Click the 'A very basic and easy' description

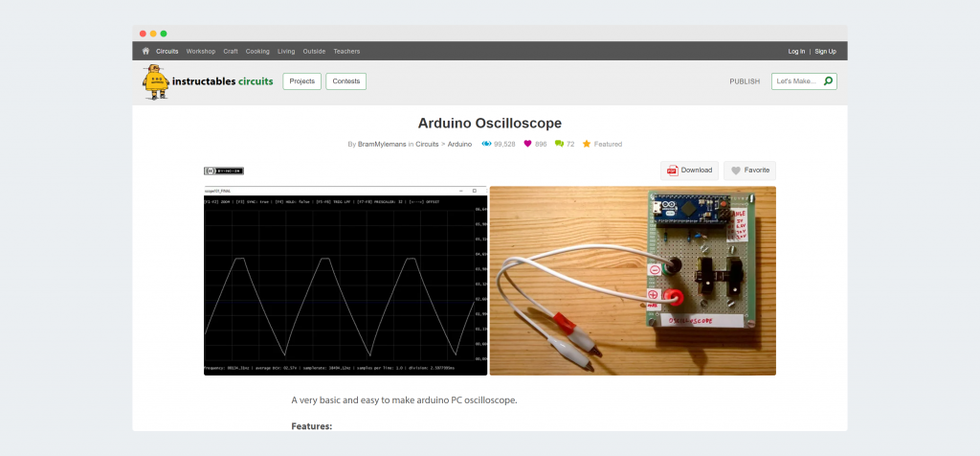click(x=405, y=399)
